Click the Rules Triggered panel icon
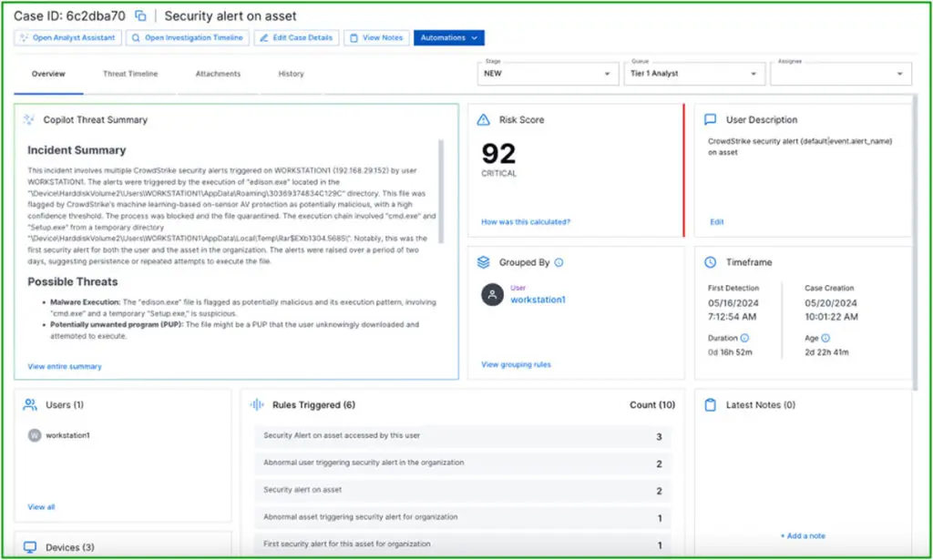933x560 pixels. pos(258,404)
